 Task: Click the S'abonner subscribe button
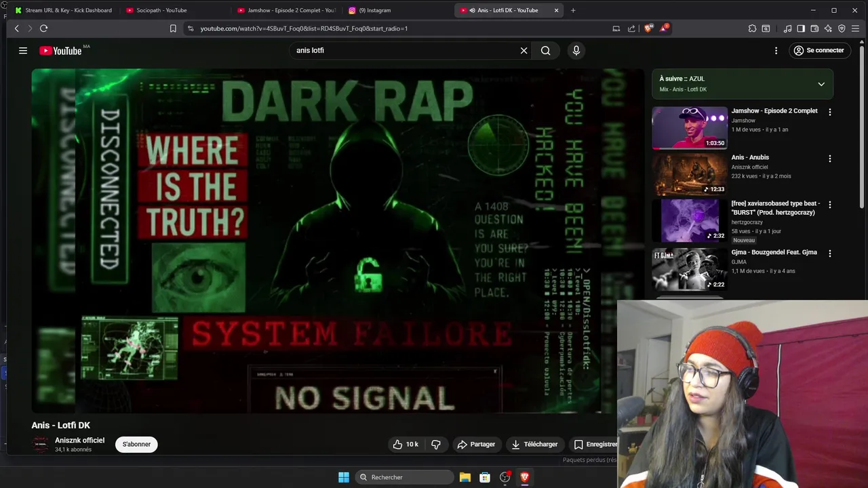tap(136, 444)
